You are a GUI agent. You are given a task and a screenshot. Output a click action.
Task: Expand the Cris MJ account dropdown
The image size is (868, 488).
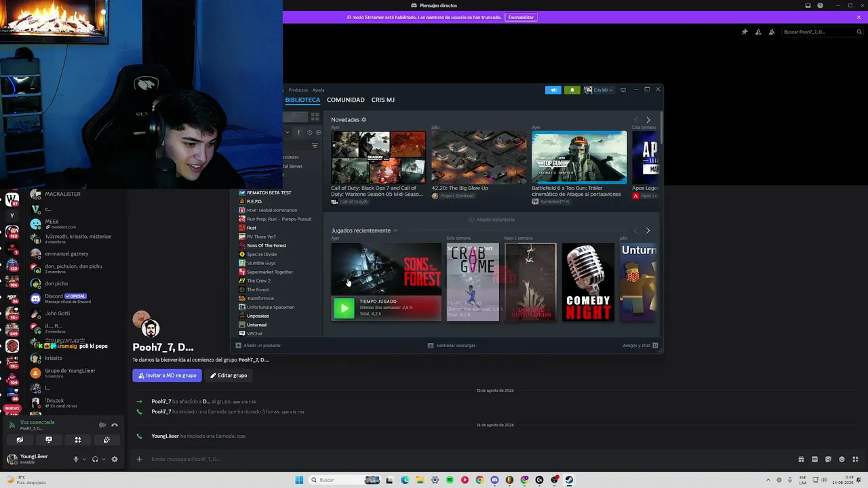598,90
